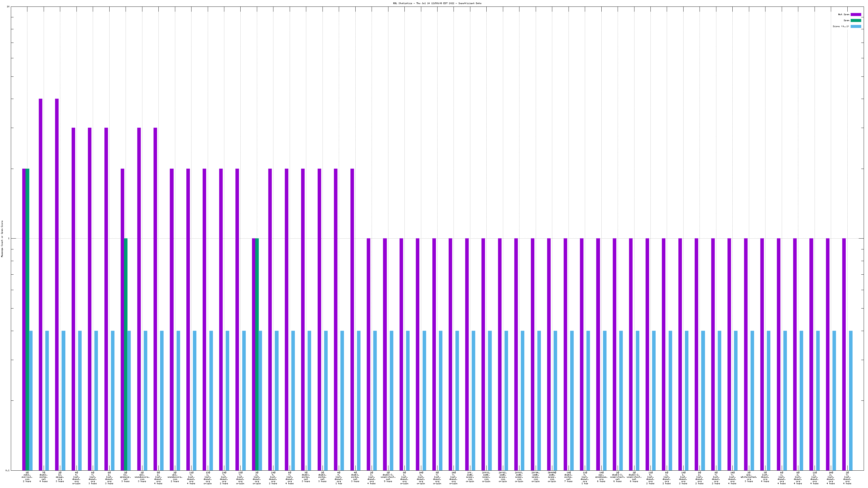Click the dnsbl-3.uceprotect.net 9 hops label

click(x=388, y=477)
